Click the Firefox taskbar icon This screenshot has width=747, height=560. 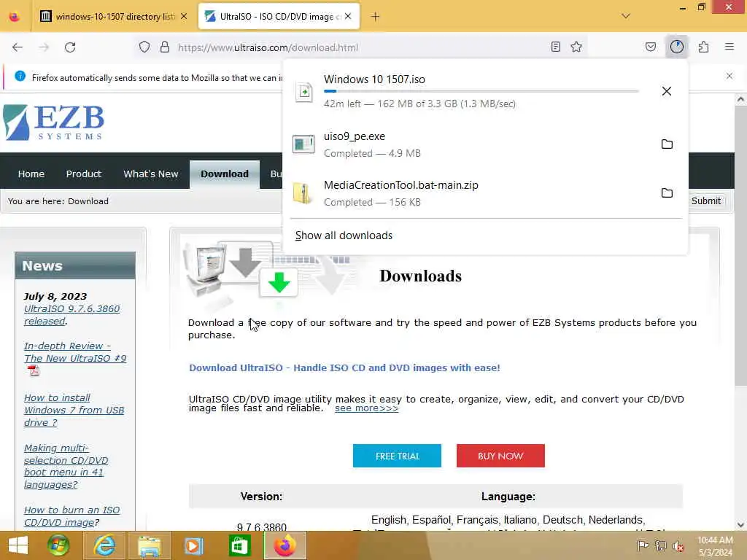(285, 545)
